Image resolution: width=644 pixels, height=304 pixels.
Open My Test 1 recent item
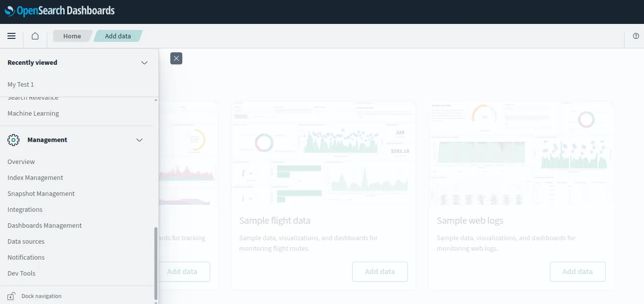[21, 85]
